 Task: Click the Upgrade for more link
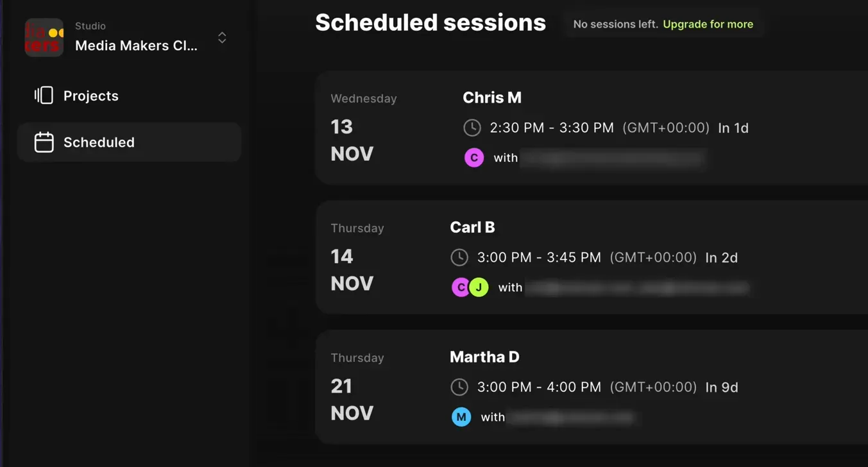click(708, 24)
